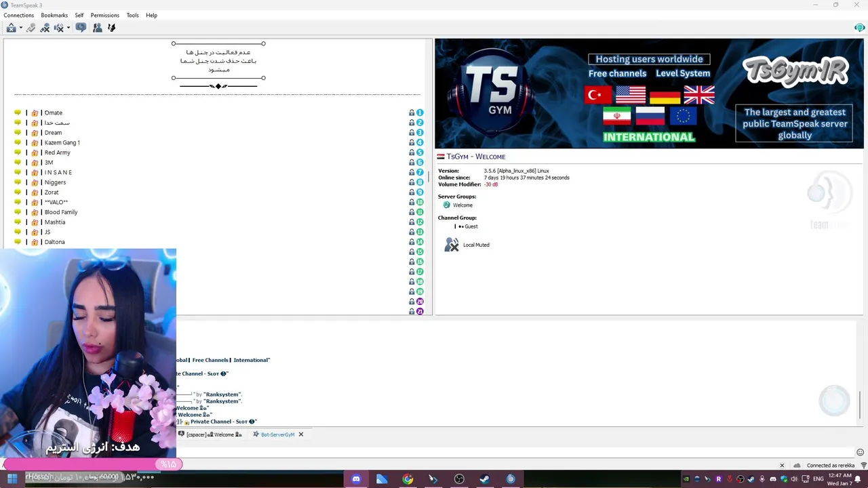
Task: Open the emoji picker smiley icon
Action: coord(860,452)
